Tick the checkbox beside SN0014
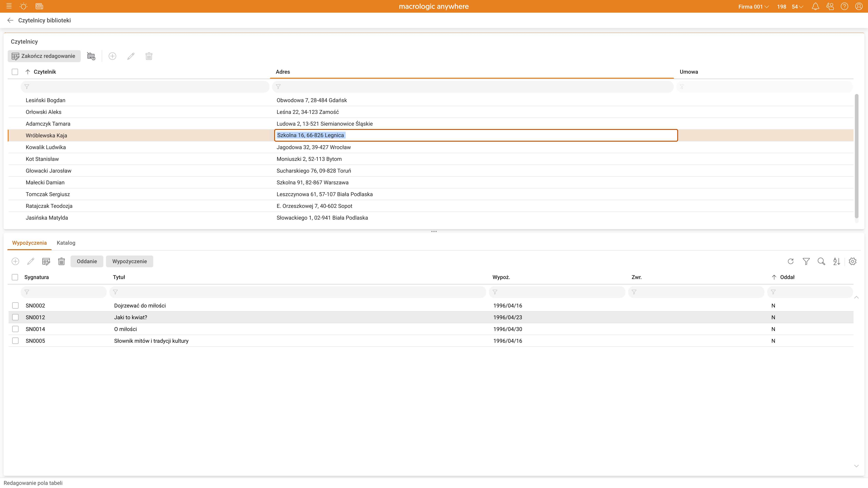The width and height of the screenshot is (868, 488). pos(15,329)
